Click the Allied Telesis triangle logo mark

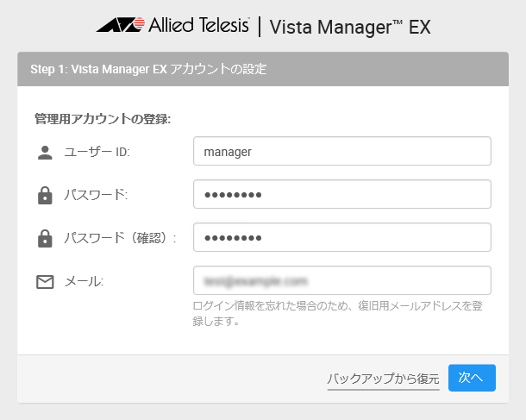pos(119,26)
